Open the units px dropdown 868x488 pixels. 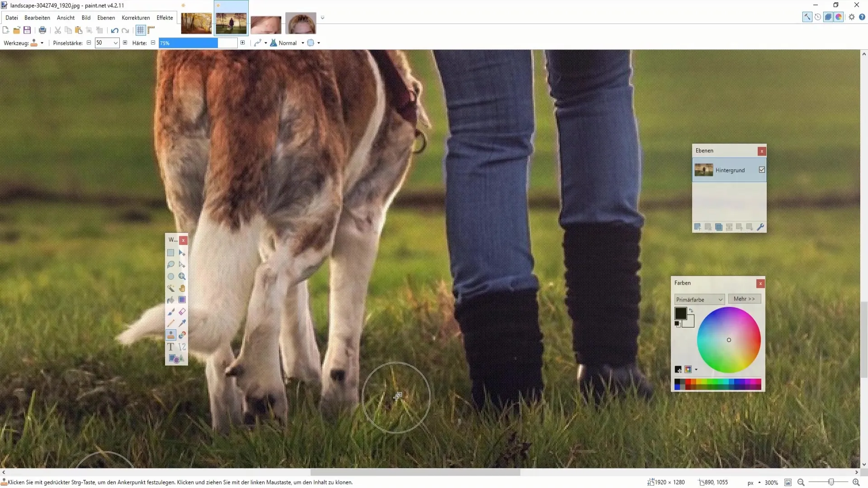753,483
